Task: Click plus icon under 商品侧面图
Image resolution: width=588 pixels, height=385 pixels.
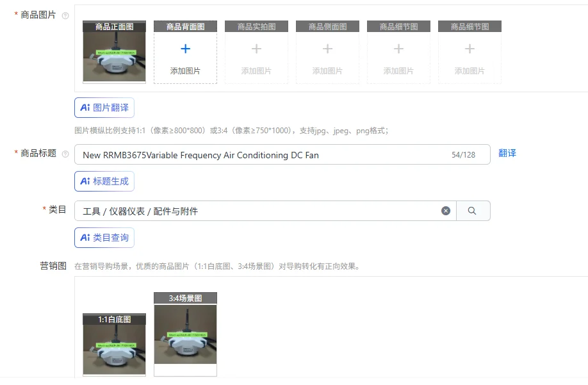Action: (327, 49)
